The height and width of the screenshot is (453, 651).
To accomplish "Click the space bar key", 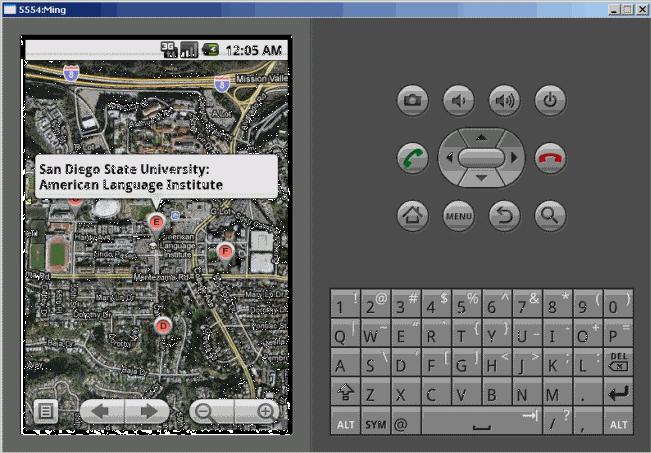I will tap(482, 421).
